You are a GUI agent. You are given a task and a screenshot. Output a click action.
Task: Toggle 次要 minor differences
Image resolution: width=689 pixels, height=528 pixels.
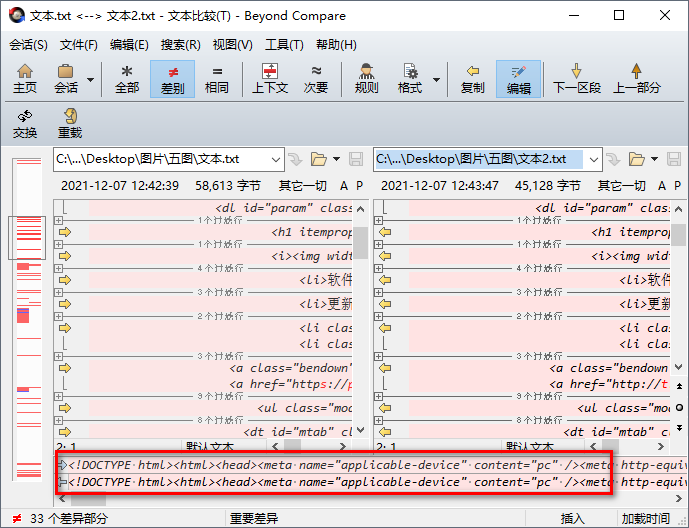coord(315,79)
